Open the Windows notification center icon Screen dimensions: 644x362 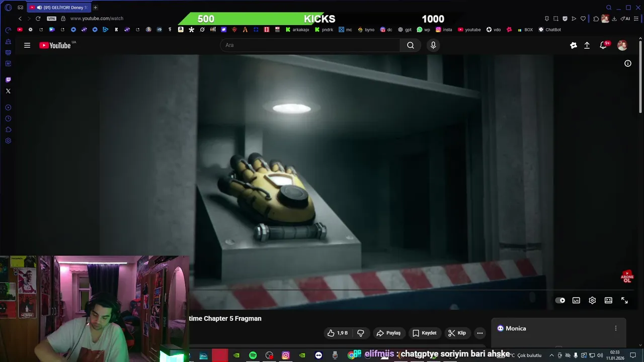633,355
